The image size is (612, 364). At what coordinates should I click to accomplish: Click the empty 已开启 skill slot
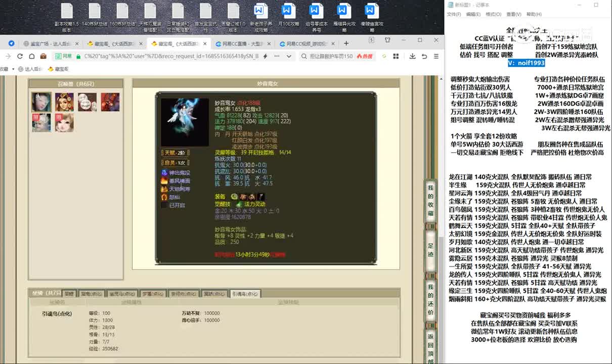pos(164,205)
